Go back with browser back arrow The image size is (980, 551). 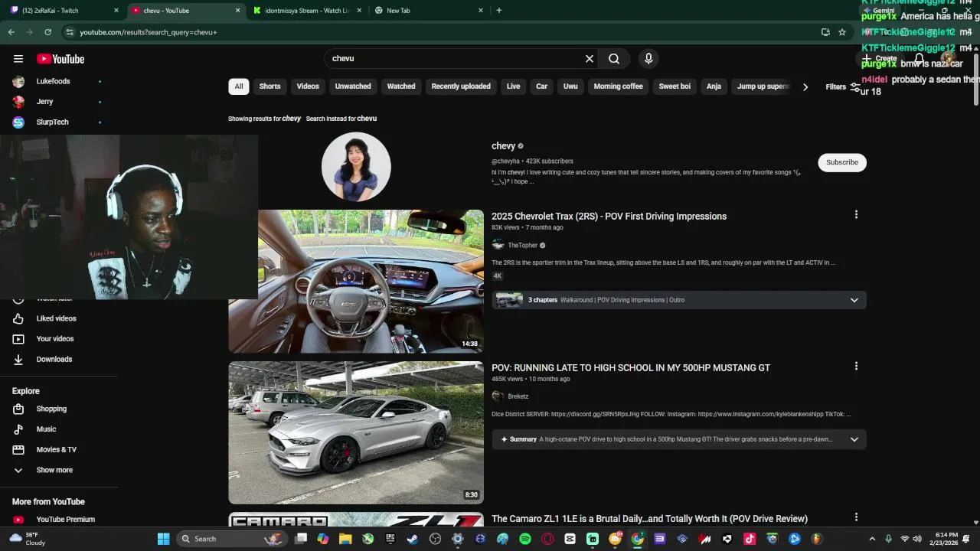point(11,32)
